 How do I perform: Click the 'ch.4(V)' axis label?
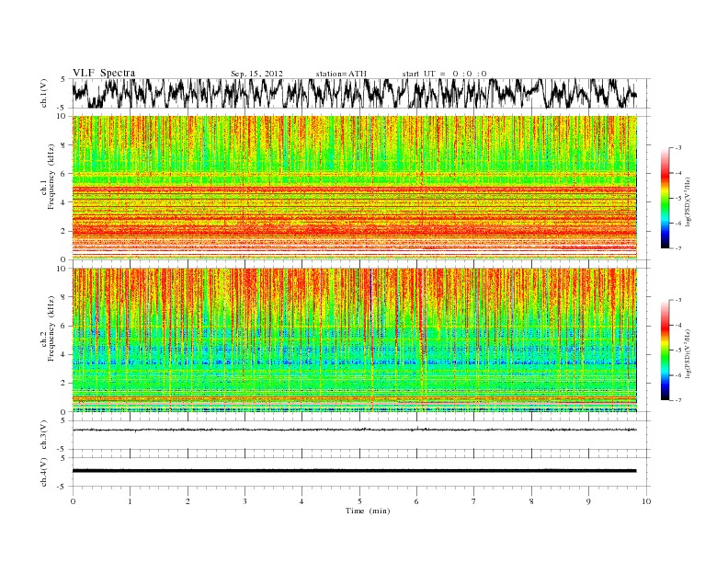(x=44, y=472)
